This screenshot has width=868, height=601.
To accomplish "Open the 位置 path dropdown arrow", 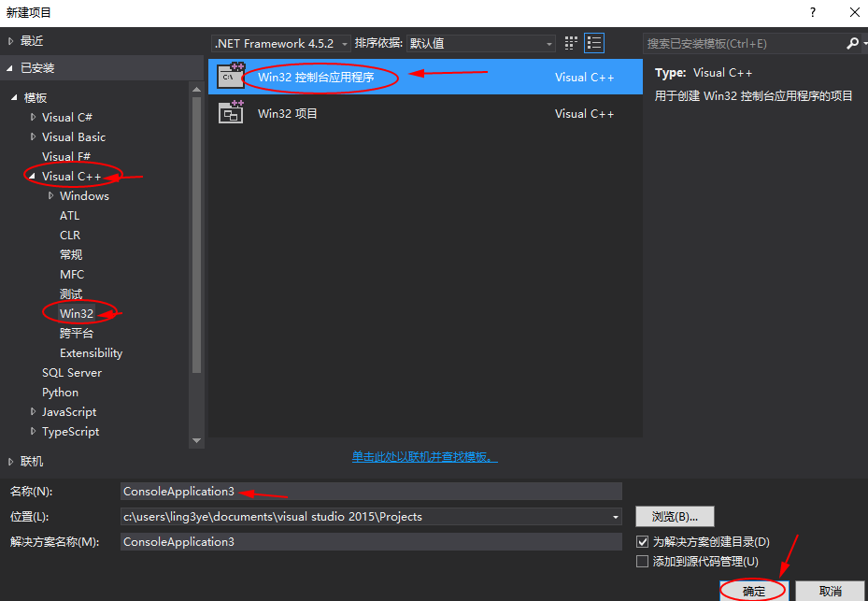I will (x=615, y=517).
